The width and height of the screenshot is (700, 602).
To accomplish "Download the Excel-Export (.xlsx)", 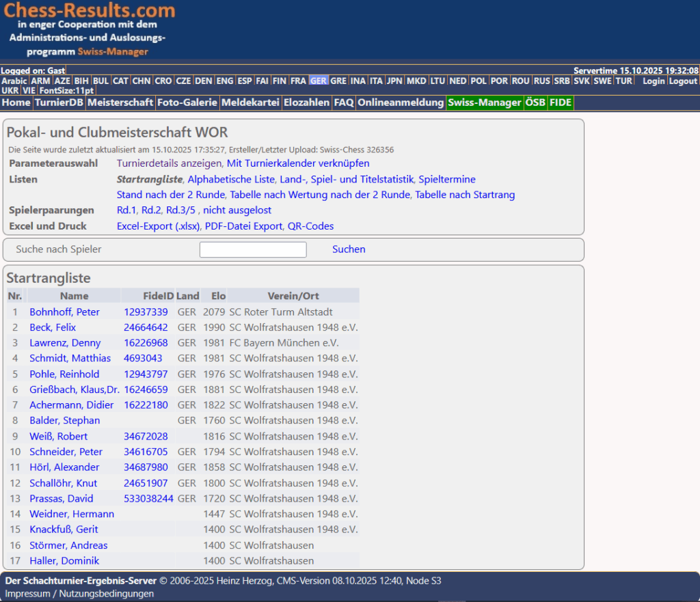I will [159, 225].
